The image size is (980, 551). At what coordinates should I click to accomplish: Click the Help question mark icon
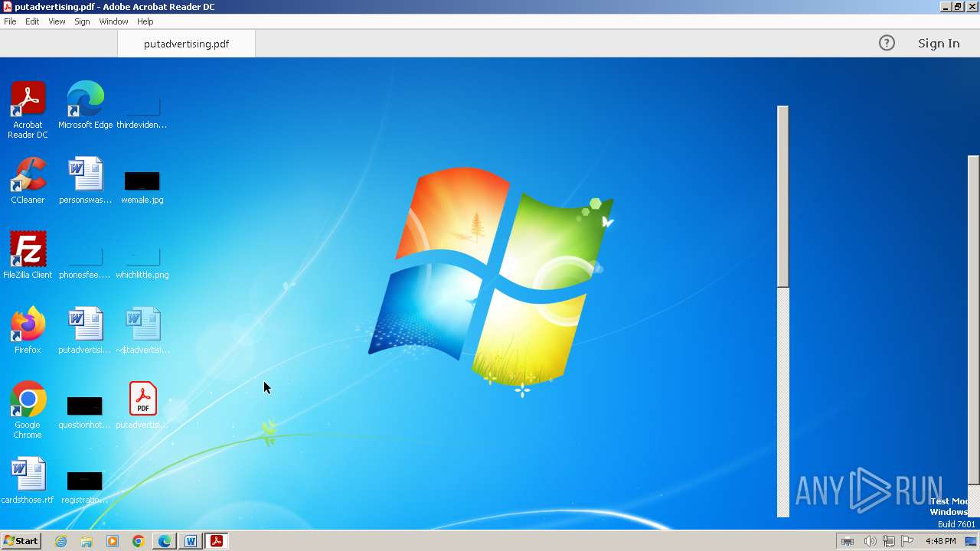click(887, 43)
